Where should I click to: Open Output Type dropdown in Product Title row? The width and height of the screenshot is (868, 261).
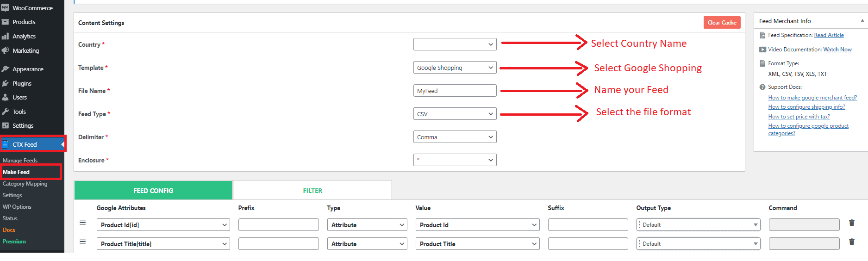click(699, 244)
